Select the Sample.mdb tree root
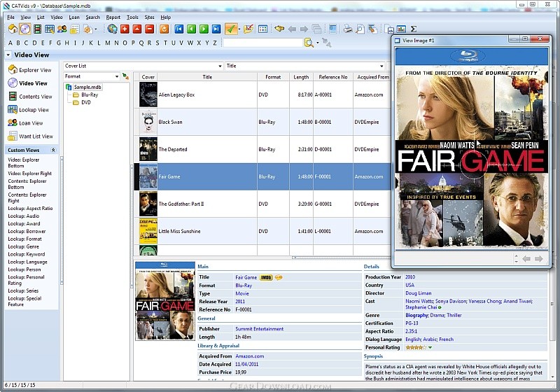This screenshot has width=560, height=392. coord(87,87)
